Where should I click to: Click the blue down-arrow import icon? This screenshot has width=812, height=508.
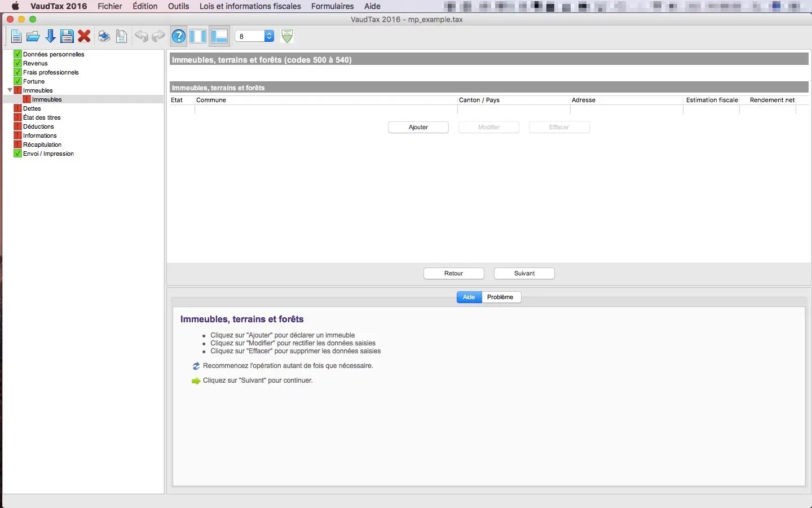(50, 37)
